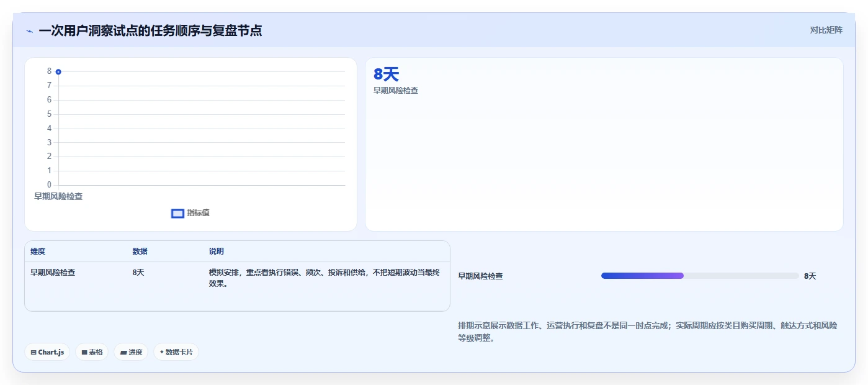The image size is (868, 385).
Task: Click the Chart.js tag chip
Action: 47,352
